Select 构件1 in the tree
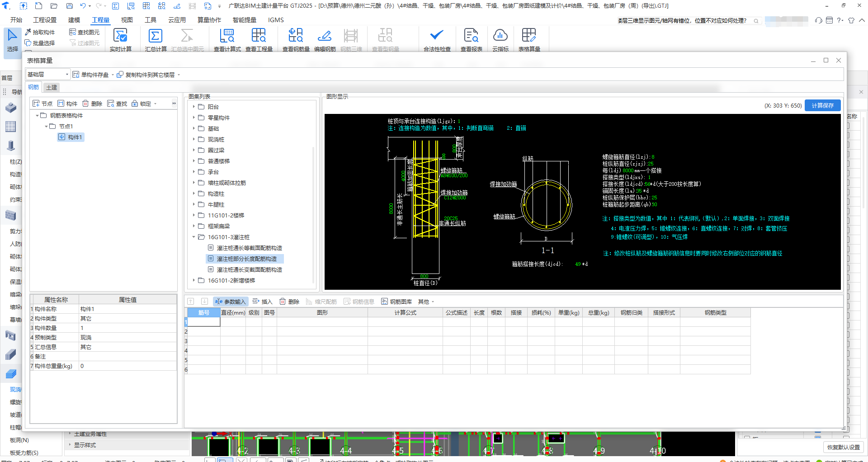This screenshot has width=868, height=462. click(x=71, y=137)
